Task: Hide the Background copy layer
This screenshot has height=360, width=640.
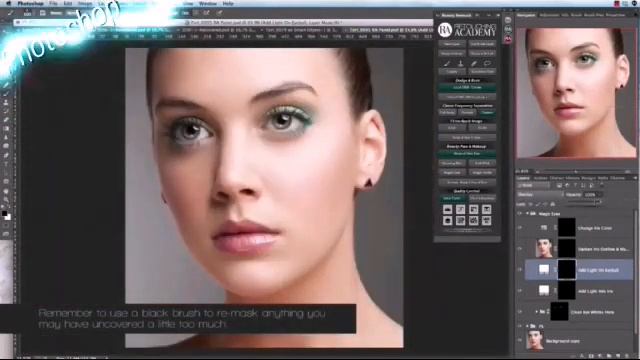Action: [520, 341]
